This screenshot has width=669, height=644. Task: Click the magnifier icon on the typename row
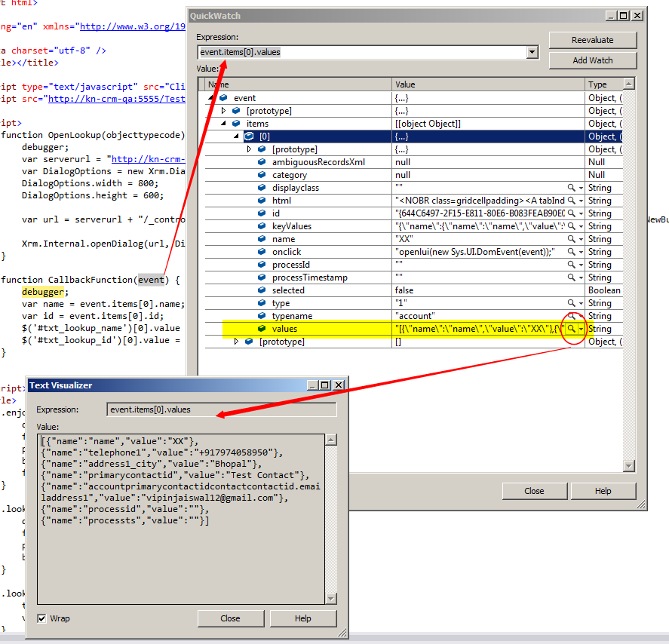pos(572,315)
